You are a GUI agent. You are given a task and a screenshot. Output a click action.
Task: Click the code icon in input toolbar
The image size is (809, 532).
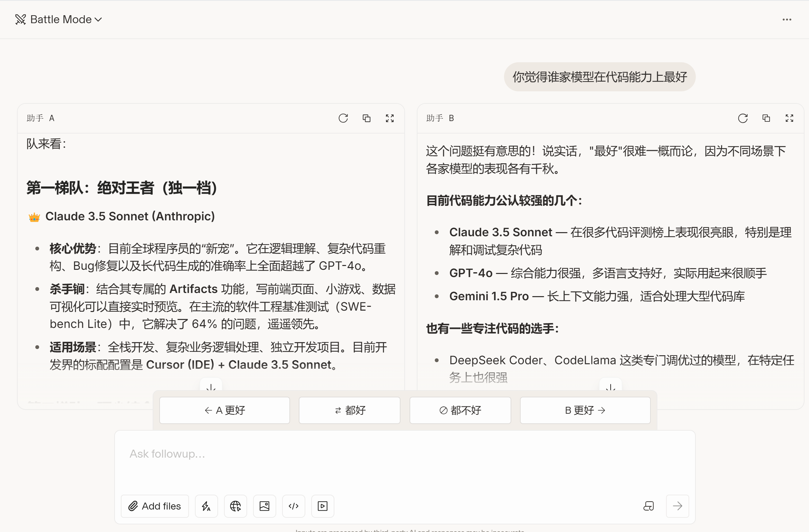(x=294, y=506)
